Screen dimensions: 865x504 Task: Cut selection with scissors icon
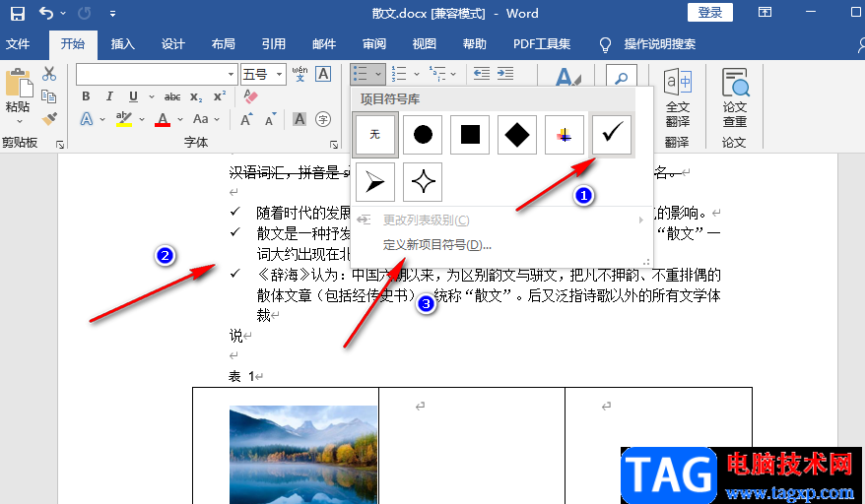coord(49,75)
